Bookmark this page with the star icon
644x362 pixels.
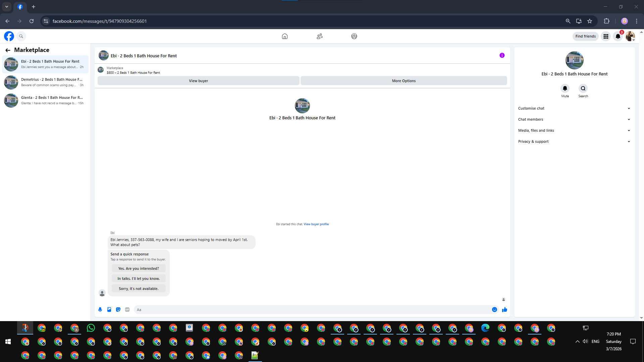pyautogui.click(x=590, y=21)
